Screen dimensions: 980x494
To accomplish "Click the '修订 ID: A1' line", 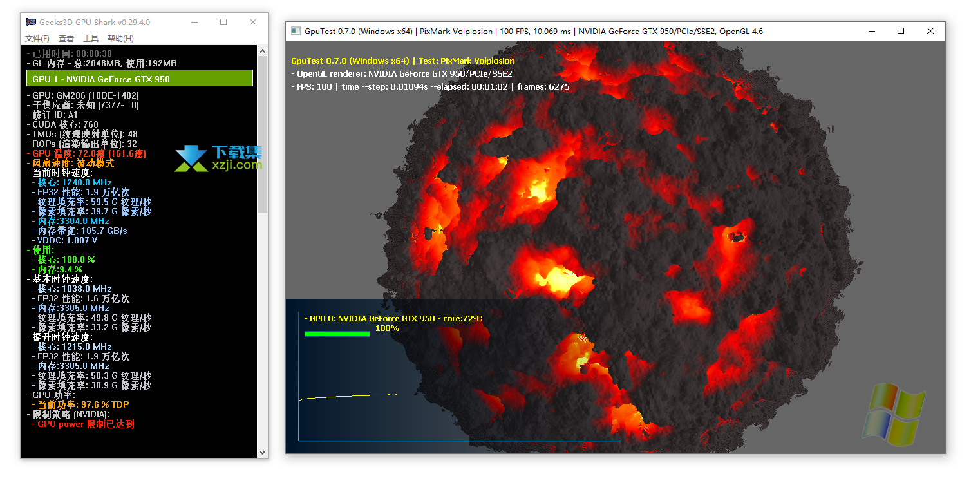I will [x=52, y=115].
